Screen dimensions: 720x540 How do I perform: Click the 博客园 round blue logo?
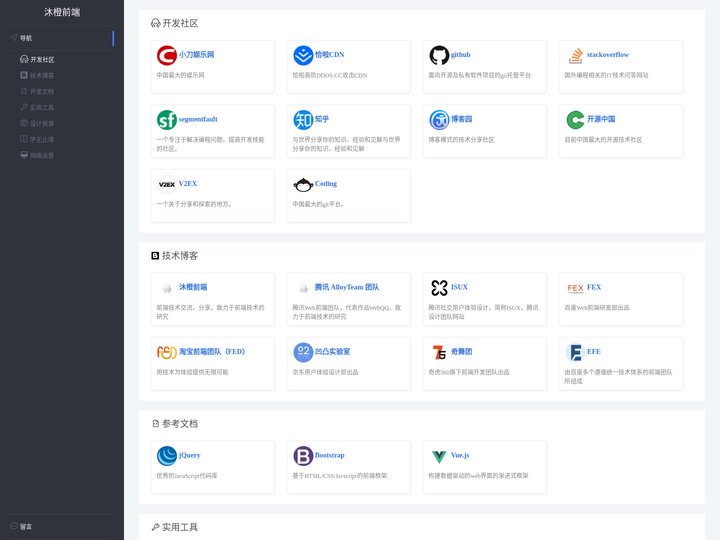(439, 120)
